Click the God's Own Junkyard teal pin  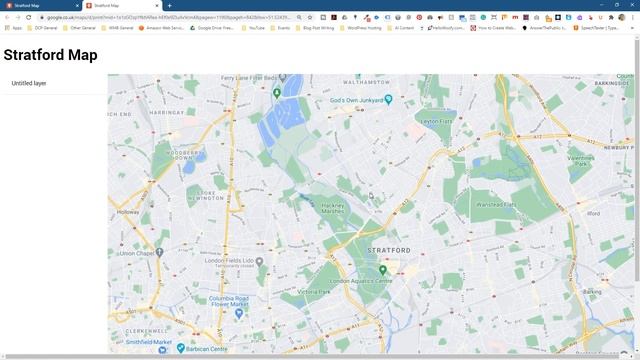click(x=389, y=99)
